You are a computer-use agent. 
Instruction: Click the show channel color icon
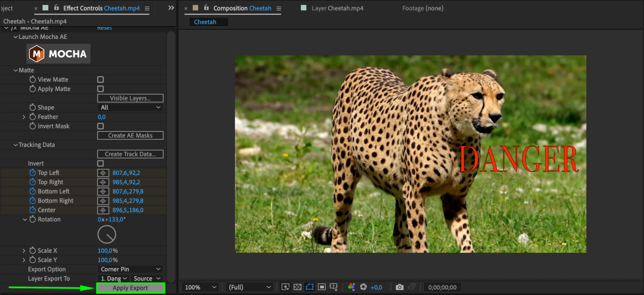pyautogui.click(x=351, y=287)
